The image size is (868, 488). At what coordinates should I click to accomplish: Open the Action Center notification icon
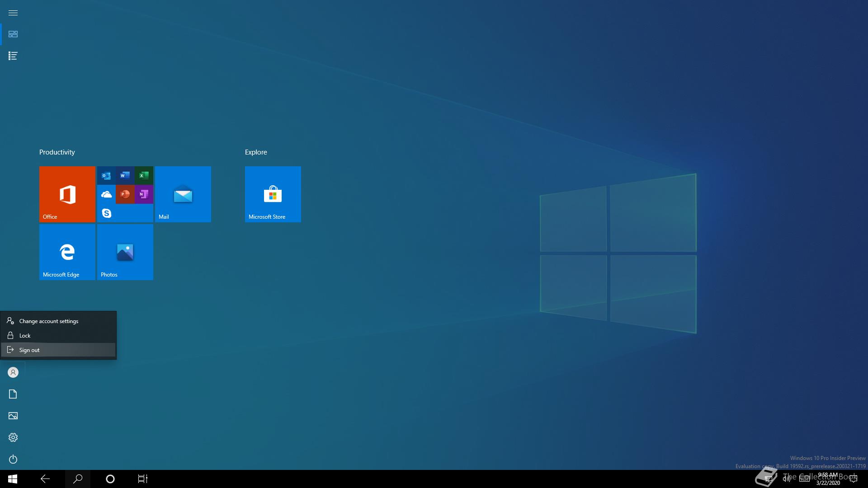[x=854, y=479]
